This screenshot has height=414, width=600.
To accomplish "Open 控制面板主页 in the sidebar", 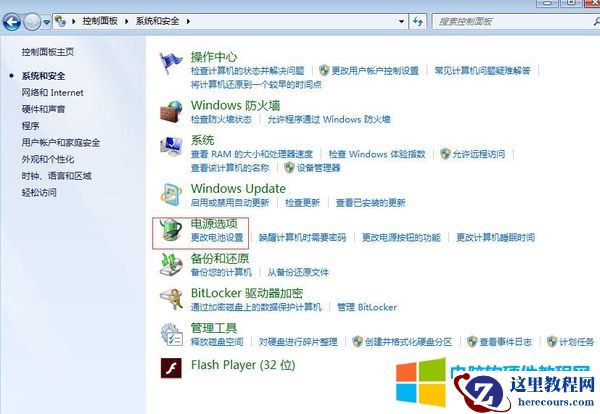I will (48, 52).
